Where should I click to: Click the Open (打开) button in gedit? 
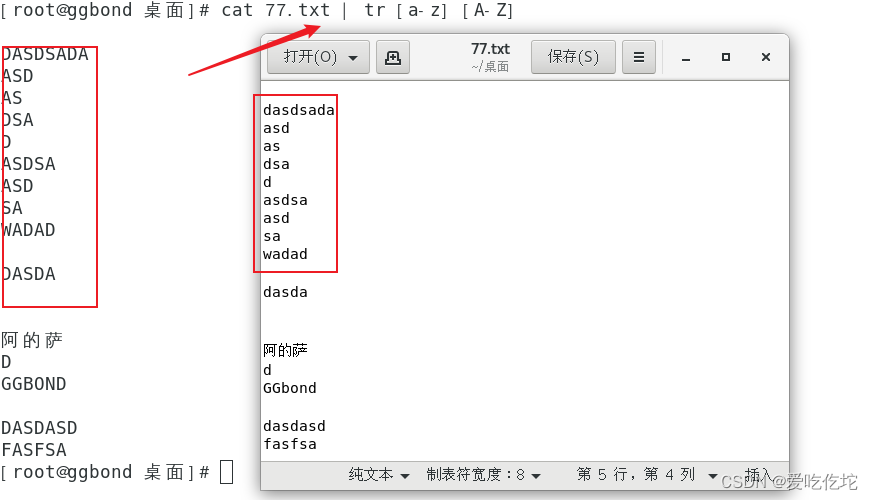click(310, 57)
